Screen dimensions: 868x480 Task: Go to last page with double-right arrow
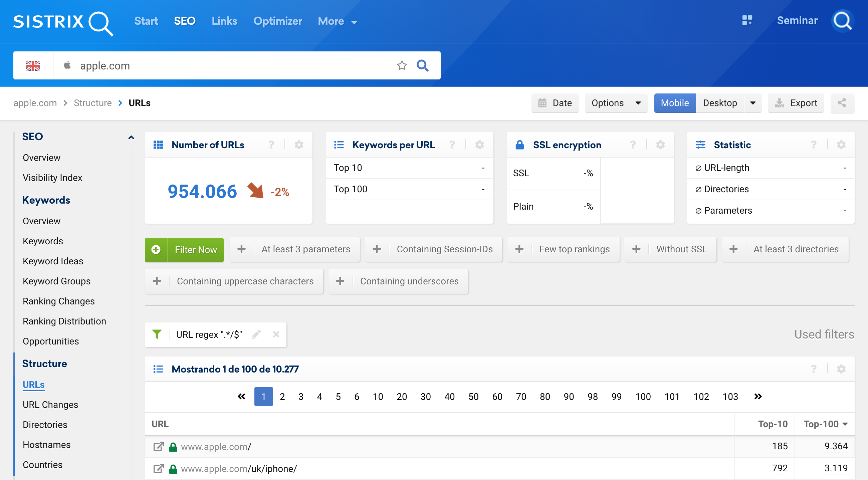758,397
